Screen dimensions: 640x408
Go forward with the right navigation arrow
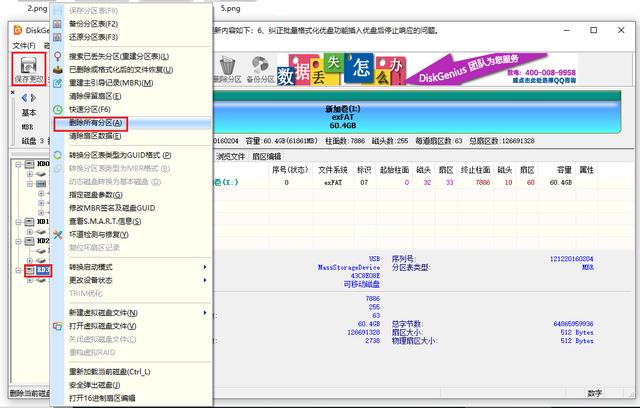coord(33,98)
